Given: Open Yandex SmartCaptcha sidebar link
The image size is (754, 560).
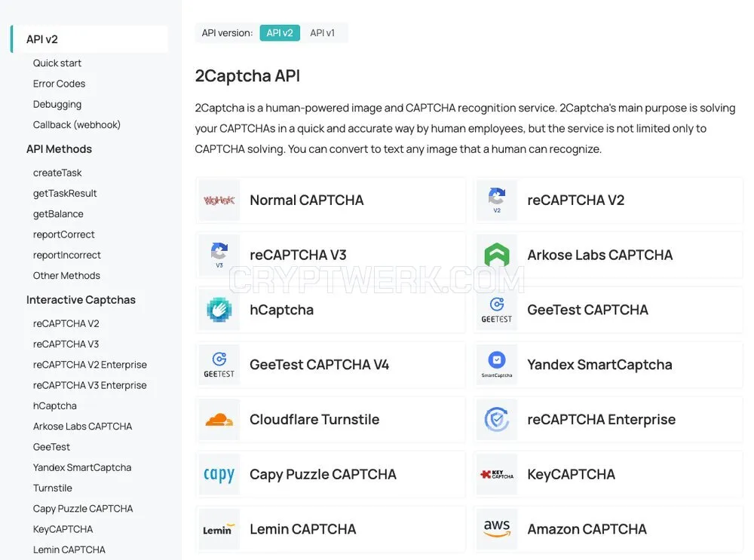Looking at the screenshot, I should (82, 468).
